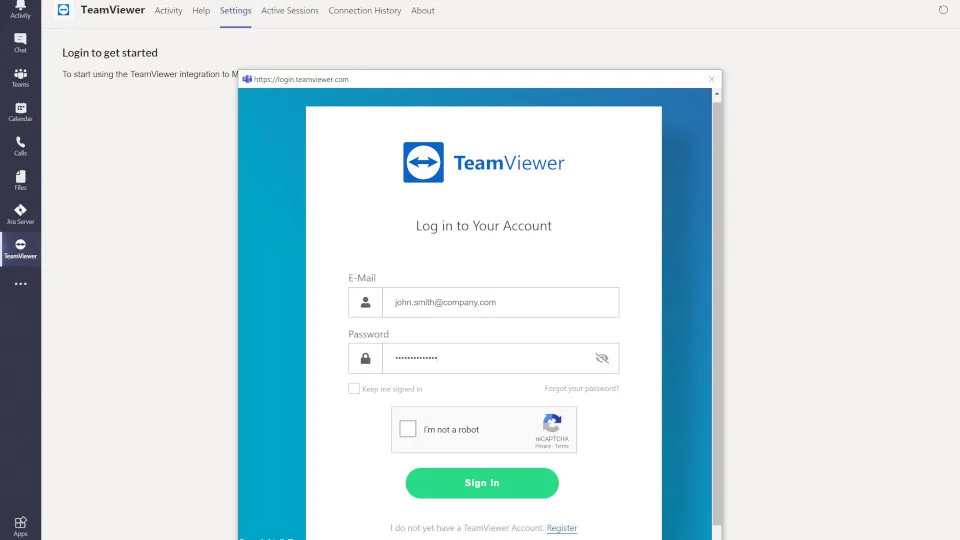Follow the Forgot your password link

pyautogui.click(x=582, y=388)
